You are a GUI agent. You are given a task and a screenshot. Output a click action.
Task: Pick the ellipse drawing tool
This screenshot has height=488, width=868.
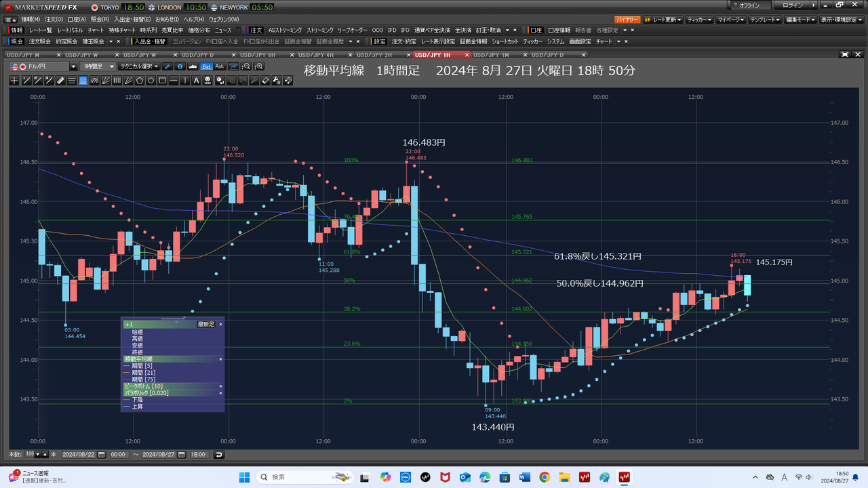tap(151, 81)
